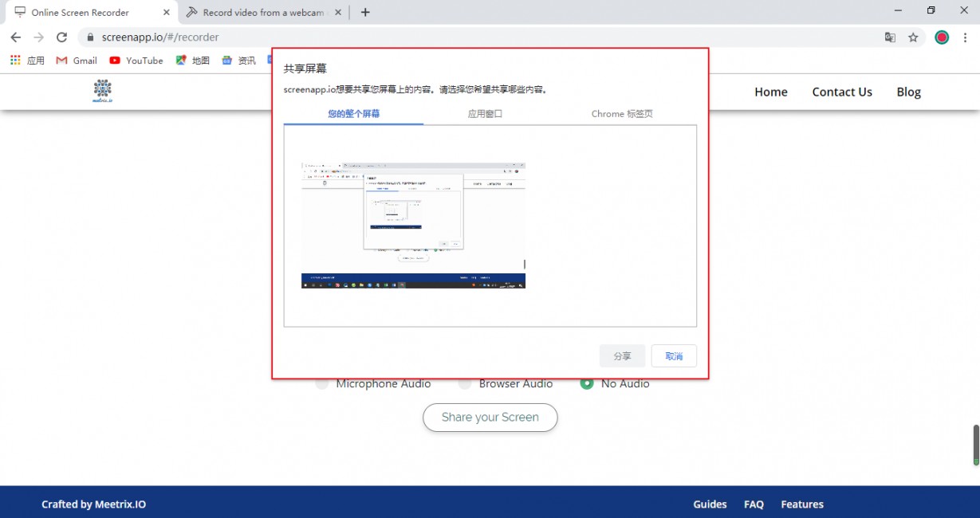Select the Browser Audio radio option

[465, 384]
